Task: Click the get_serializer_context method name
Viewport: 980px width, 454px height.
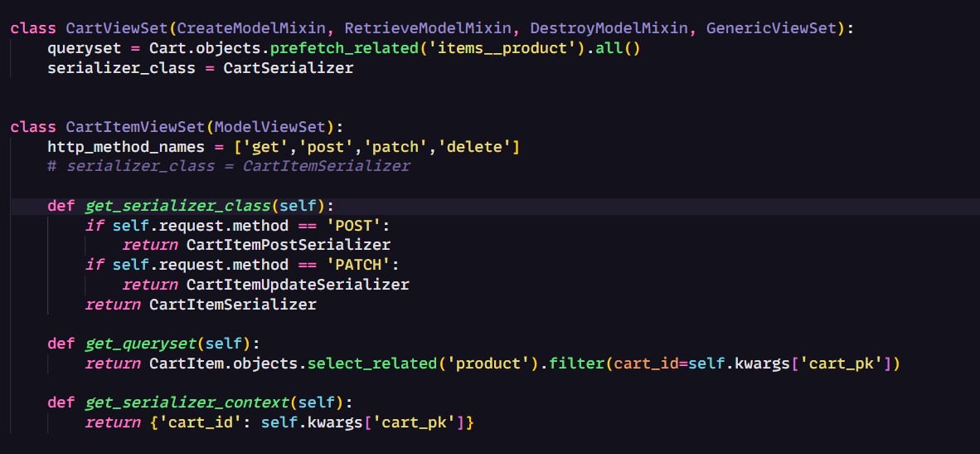Action: (187, 403)
